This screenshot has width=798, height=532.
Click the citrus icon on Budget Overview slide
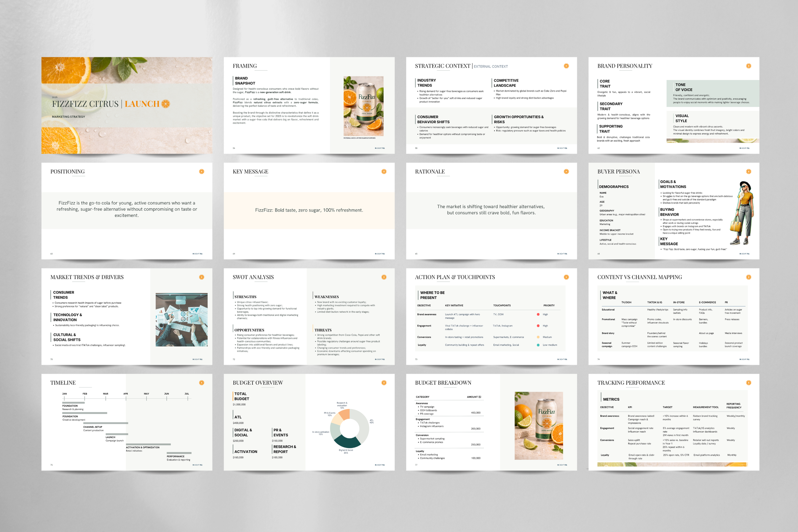tap(384, 382)
